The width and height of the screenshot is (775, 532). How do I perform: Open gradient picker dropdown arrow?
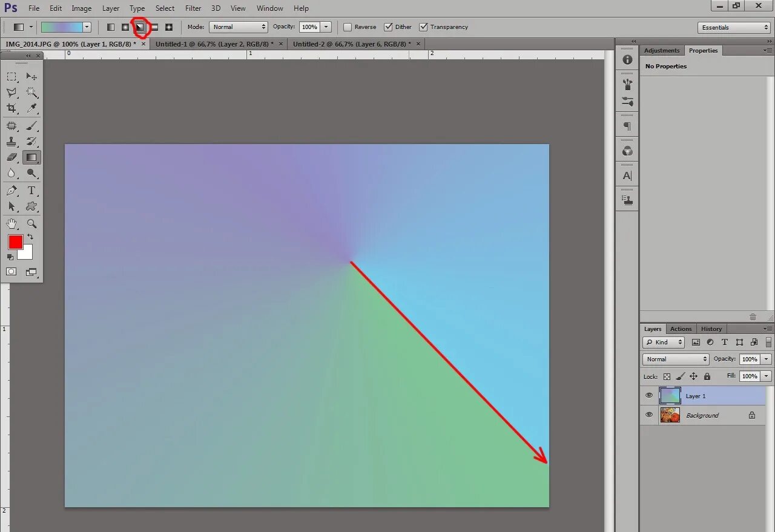pyautogui.click(x=87, y=27)
